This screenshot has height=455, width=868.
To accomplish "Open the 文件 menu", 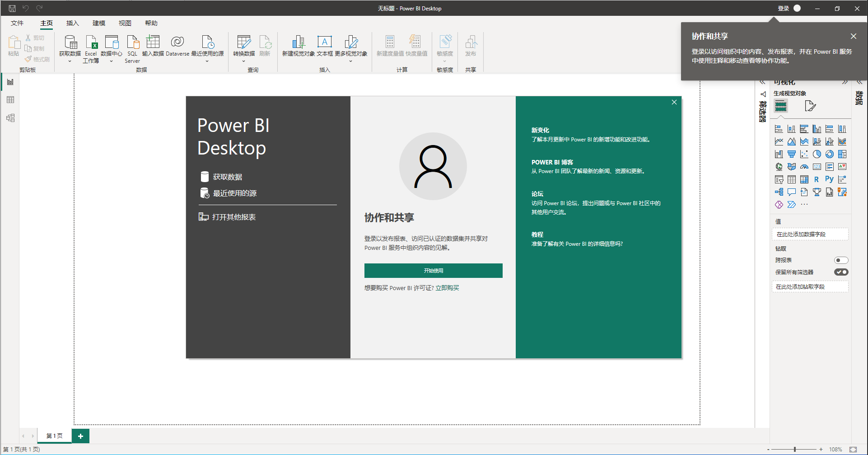I will point(17,23).
